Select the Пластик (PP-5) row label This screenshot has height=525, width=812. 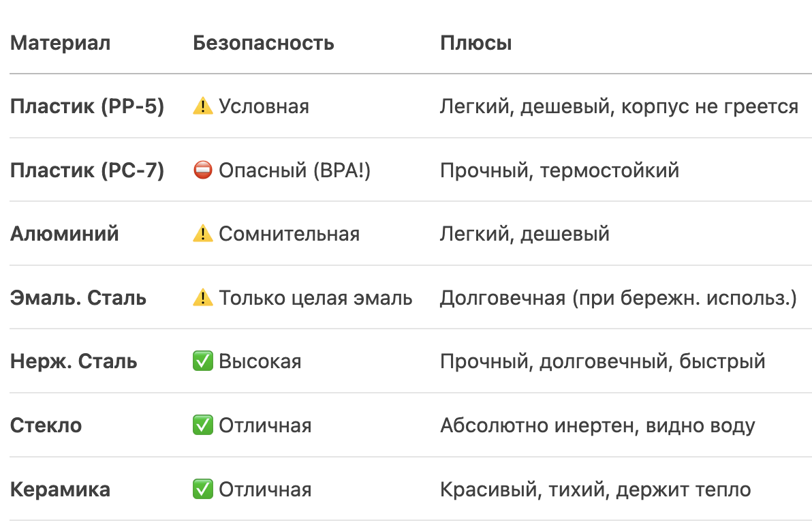point(87,107)
